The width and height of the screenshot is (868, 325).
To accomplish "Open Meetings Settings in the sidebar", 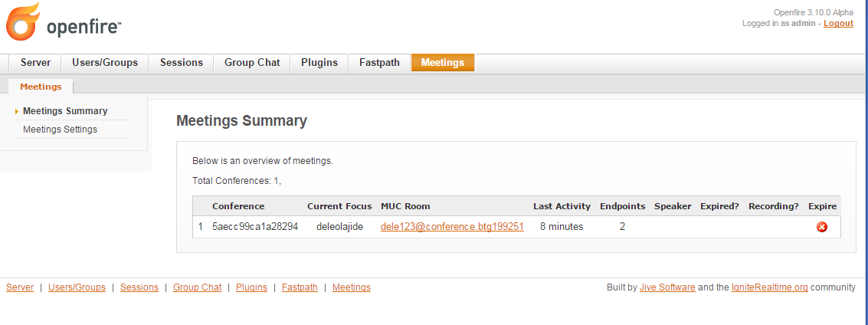I will pyautogui.click(x=60, y=130).
